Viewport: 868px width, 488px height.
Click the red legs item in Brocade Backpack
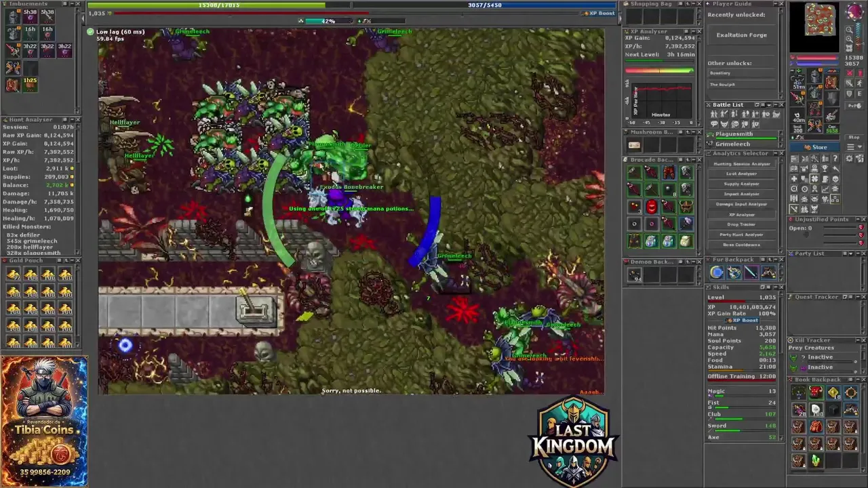(669, 173)
